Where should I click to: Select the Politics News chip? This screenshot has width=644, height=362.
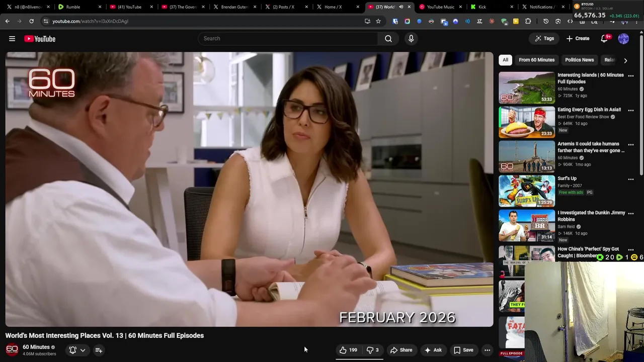click(x=579, y=60)
